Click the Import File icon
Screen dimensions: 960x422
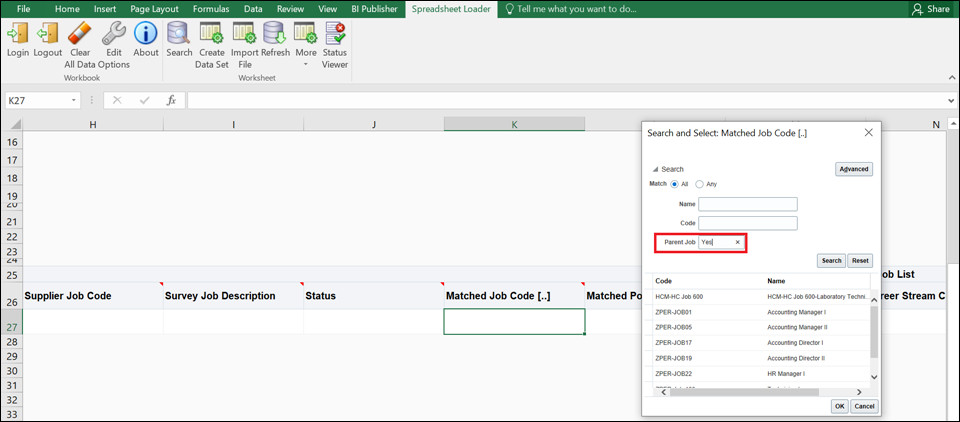[x=244, y=32]
